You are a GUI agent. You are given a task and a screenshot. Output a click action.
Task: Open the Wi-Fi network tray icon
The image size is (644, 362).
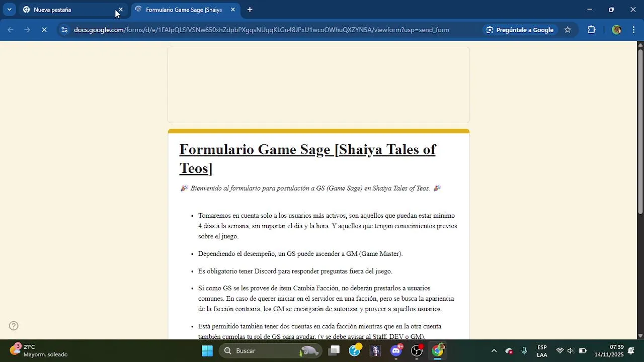(x=559, y=350)
